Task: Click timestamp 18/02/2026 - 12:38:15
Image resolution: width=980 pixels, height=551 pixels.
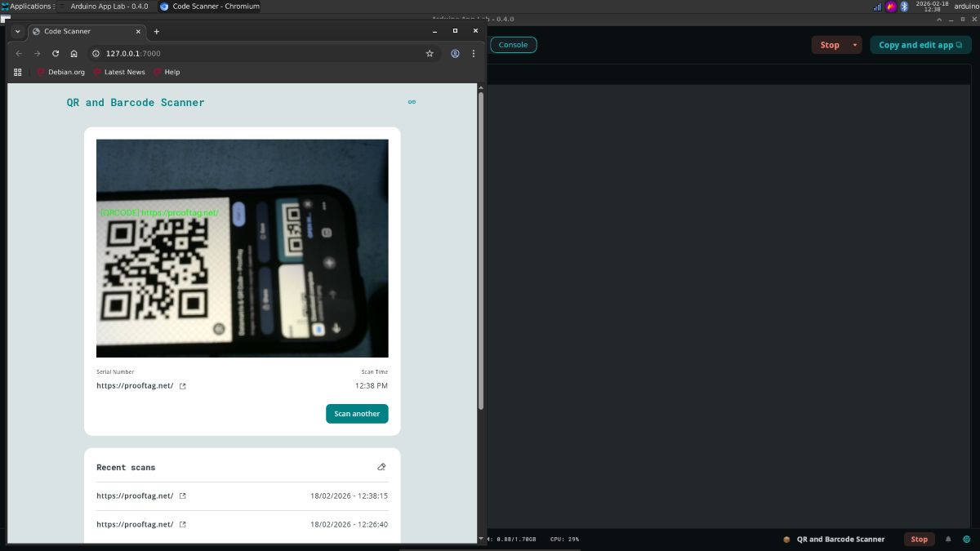Action: coord(349,495)
